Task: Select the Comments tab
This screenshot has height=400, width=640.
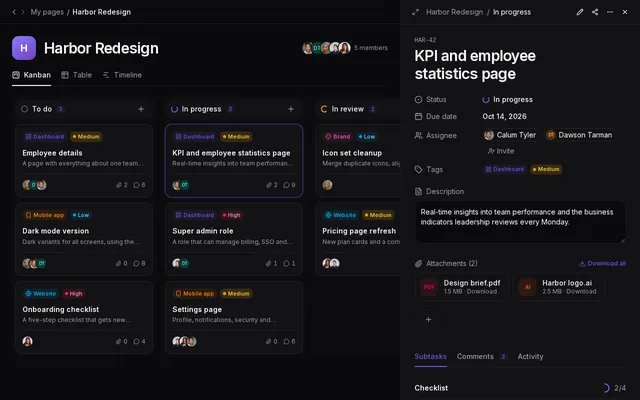Action: 482,356
